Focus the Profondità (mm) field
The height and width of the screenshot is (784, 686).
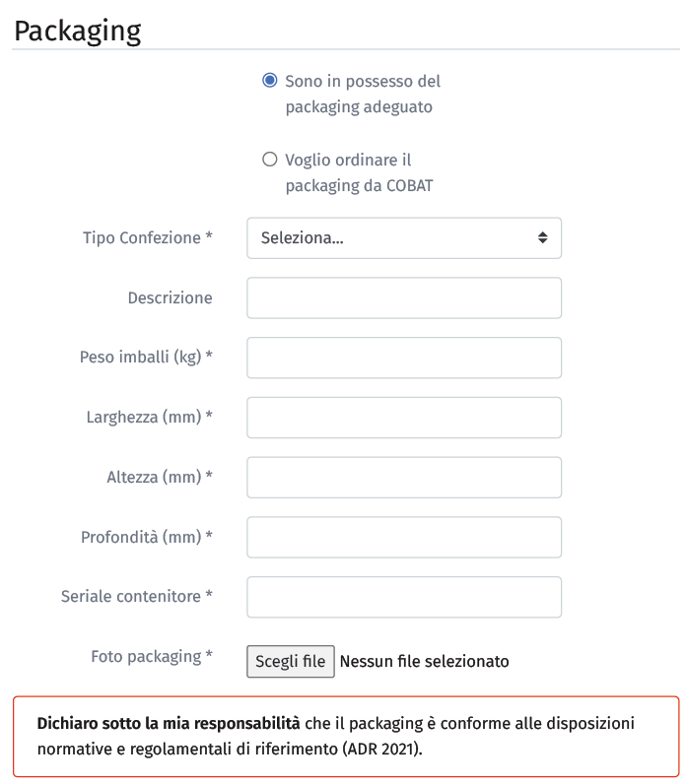coord(403,537)
